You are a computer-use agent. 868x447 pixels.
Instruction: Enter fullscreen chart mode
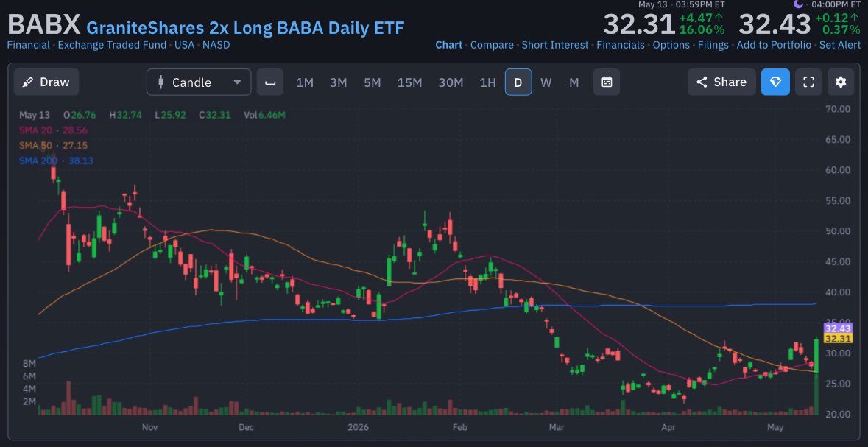[x=808, y=82]
